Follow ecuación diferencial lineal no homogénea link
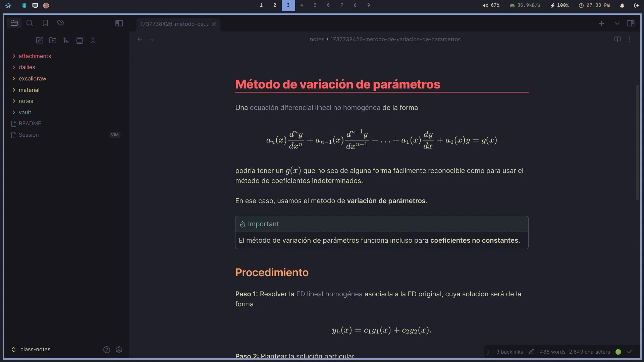644x362 pixels. click(315, 108)
